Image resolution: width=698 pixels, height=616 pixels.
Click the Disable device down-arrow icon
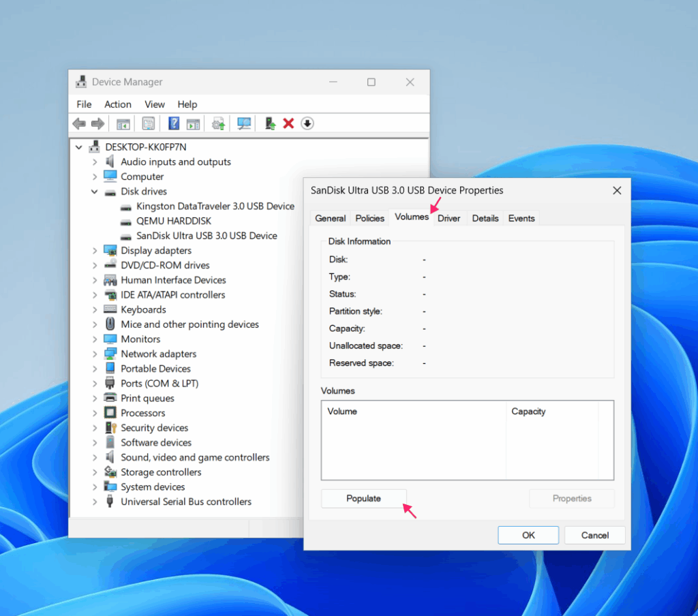[x=307, y=123]
